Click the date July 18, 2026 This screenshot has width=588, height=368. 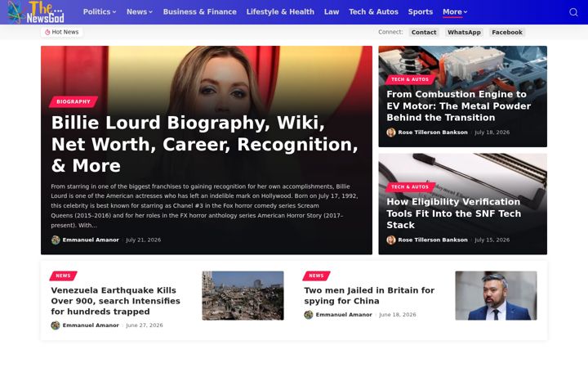[x=492, y=132]
